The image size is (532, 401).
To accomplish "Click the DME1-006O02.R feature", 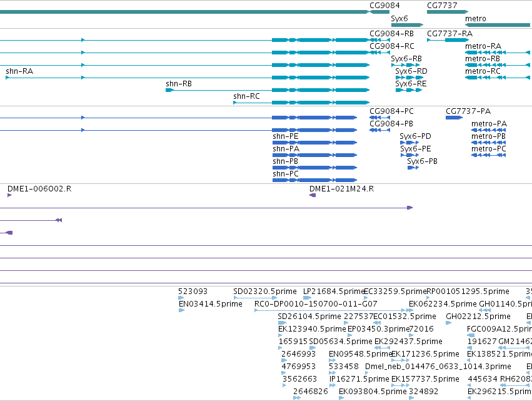I will point(9,195).
